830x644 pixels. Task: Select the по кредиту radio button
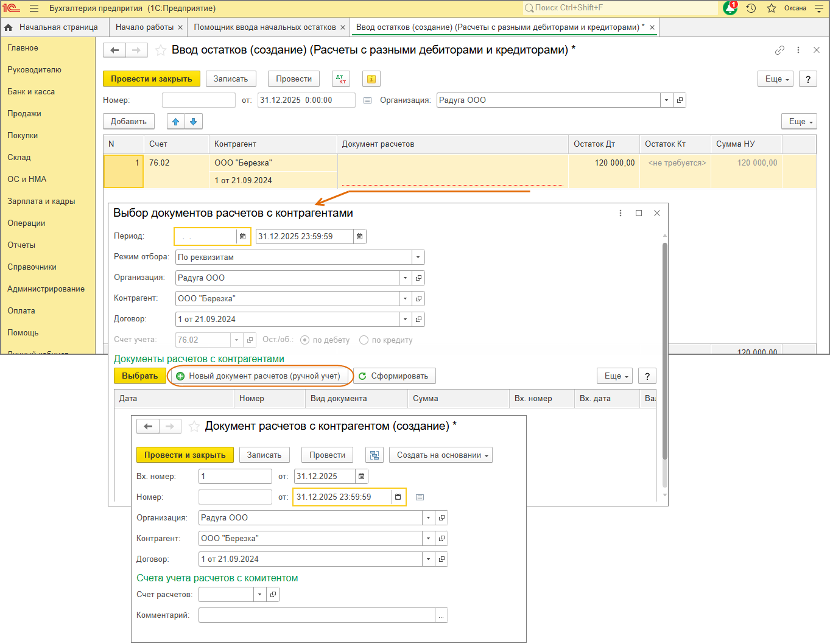coord(364,340)
